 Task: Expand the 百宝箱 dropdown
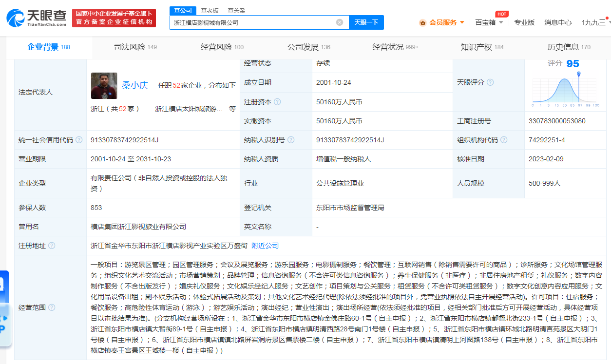501,22
